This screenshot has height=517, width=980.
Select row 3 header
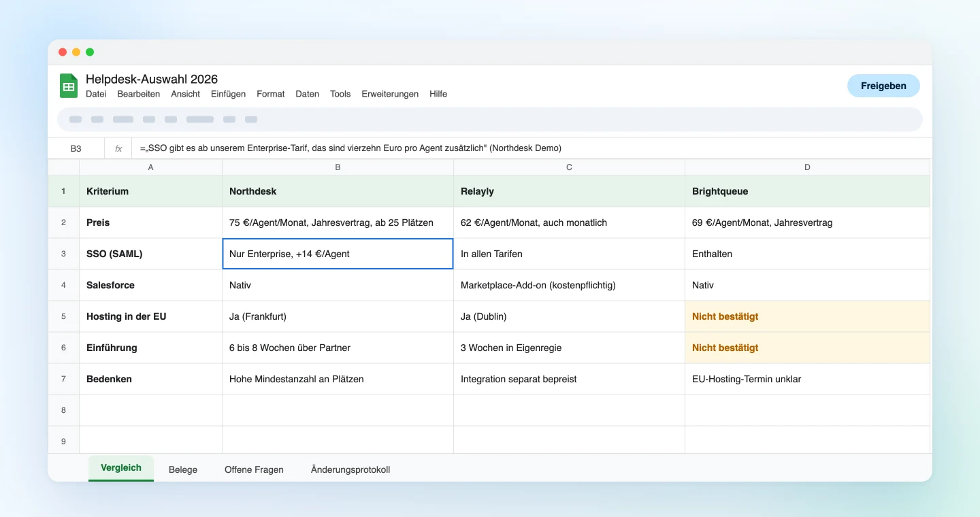click(x=64, y=254)
